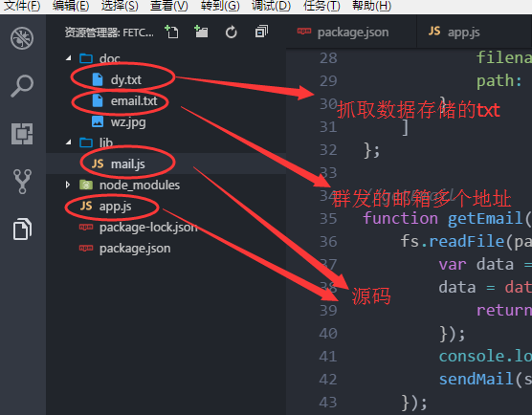Screen dimensions: 532x415
Task: Collapse the lib folder
Action: coord(69,142)
